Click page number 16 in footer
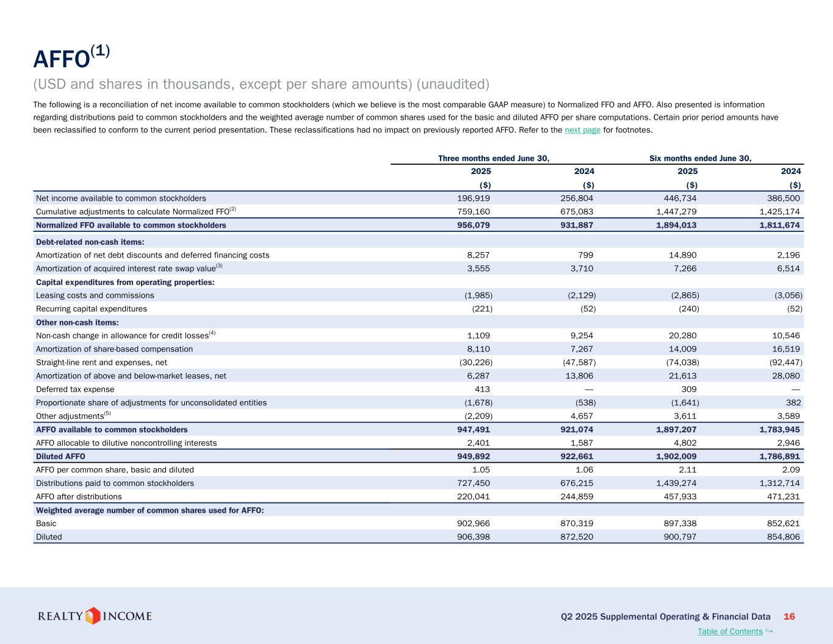The height and width of the screenshot is (644, 833). (789, 617)
